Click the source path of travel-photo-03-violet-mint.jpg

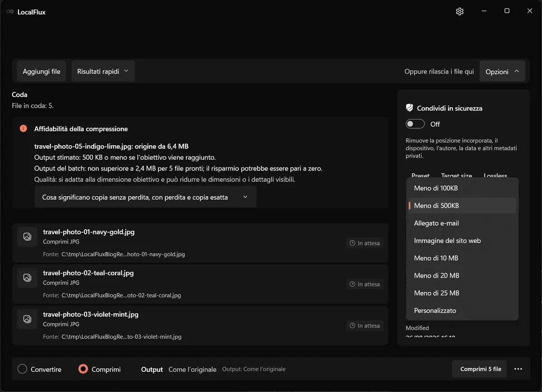click(121, 337)
